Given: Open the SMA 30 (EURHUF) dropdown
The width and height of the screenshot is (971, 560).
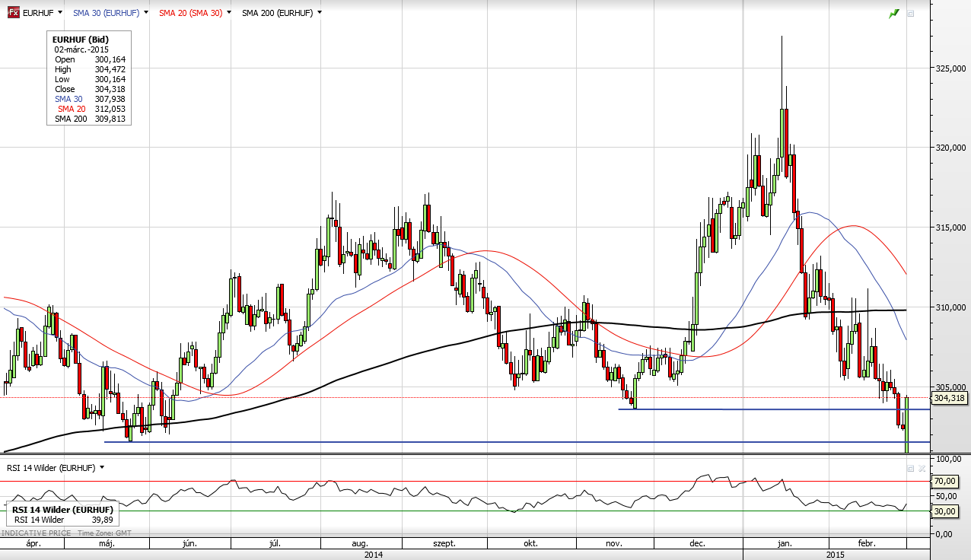Looking at the screenshot, I should pos(145,13).
